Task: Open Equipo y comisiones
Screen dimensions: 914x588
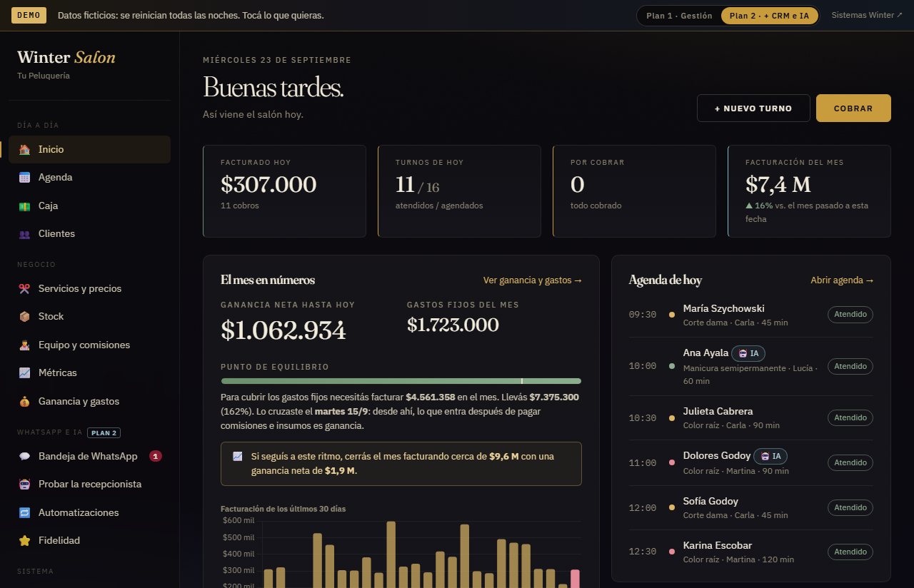Action: (x=90, y=345)
